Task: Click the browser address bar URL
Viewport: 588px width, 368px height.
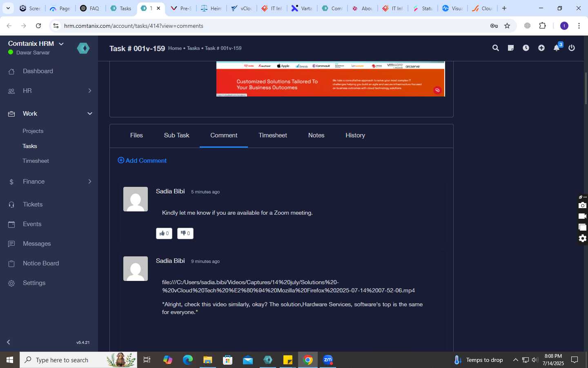Action: click(x=134, y=26)
